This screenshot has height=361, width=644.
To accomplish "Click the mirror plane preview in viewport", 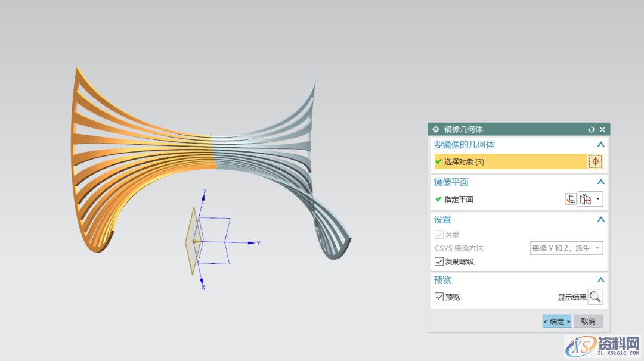I will point(192,241).
